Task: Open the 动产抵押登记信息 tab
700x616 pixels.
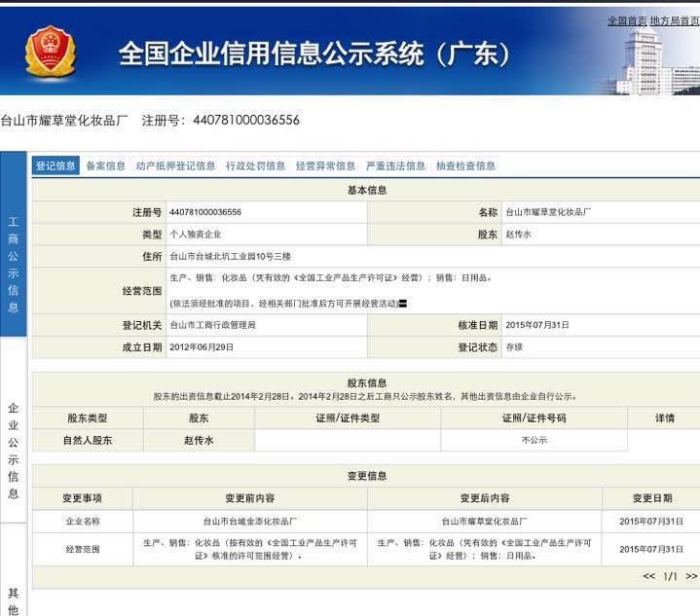Action: pyautogui.click(x=175, y=166)
